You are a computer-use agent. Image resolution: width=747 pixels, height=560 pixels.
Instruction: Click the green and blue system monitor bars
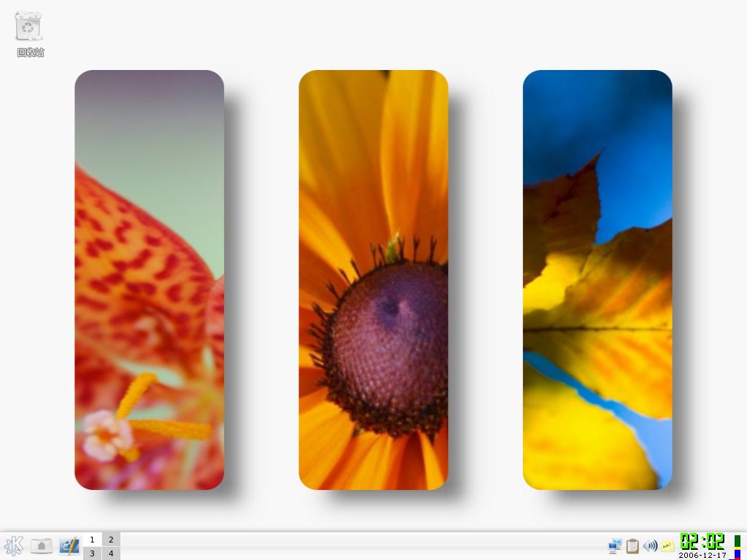pyautogui.click(x=737, y=547)
